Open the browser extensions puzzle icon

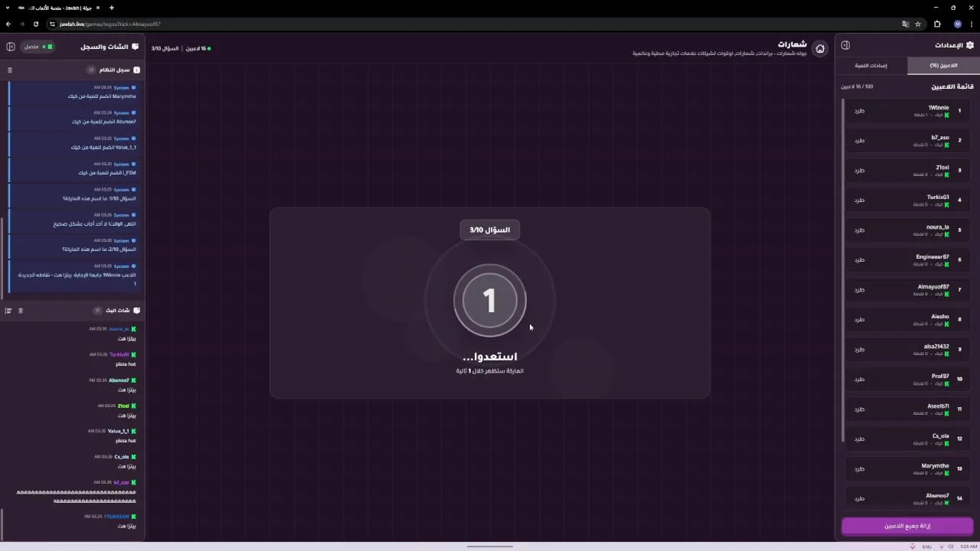point(937,24)
